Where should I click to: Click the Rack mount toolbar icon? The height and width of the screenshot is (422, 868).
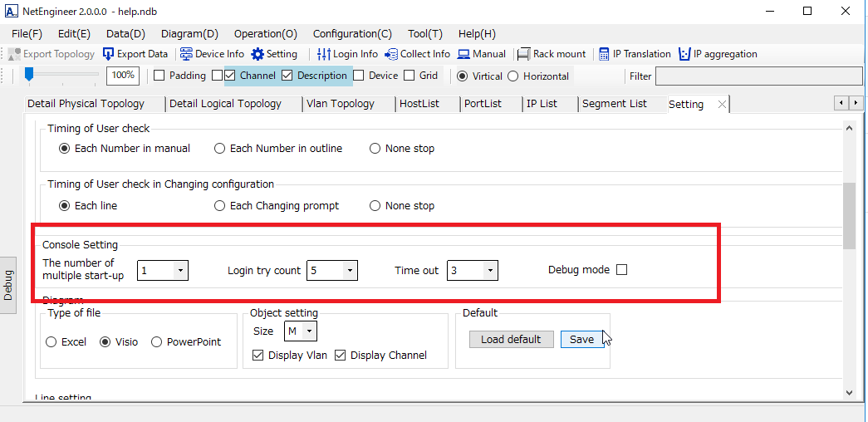(x=524, y=54)
